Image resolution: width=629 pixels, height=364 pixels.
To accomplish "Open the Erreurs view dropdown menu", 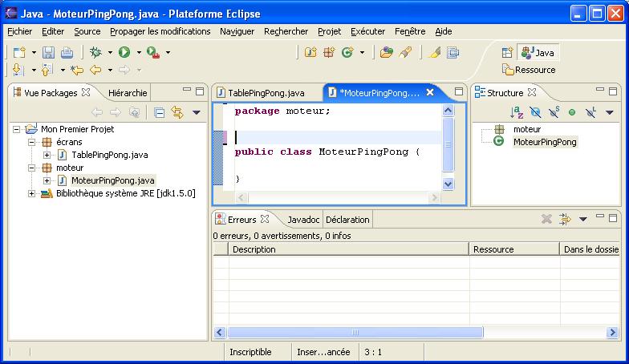I will [x=583, y=219].
